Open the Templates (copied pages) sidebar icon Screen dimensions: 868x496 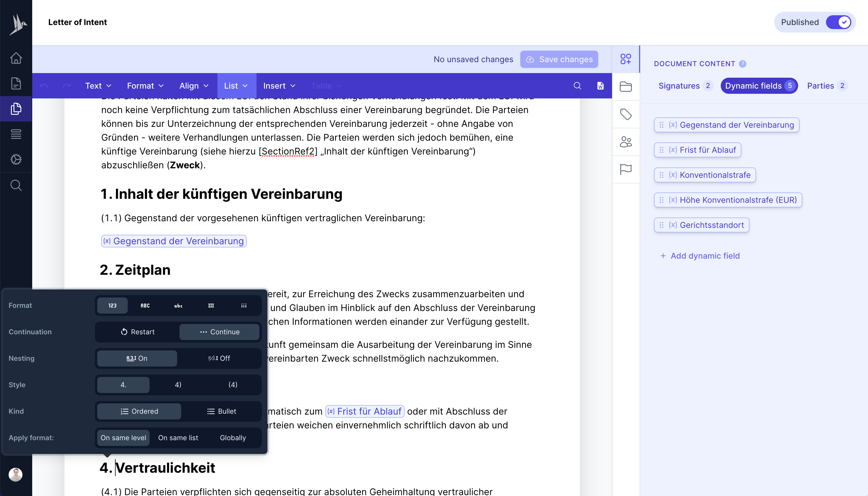click(x=16, y=109)
